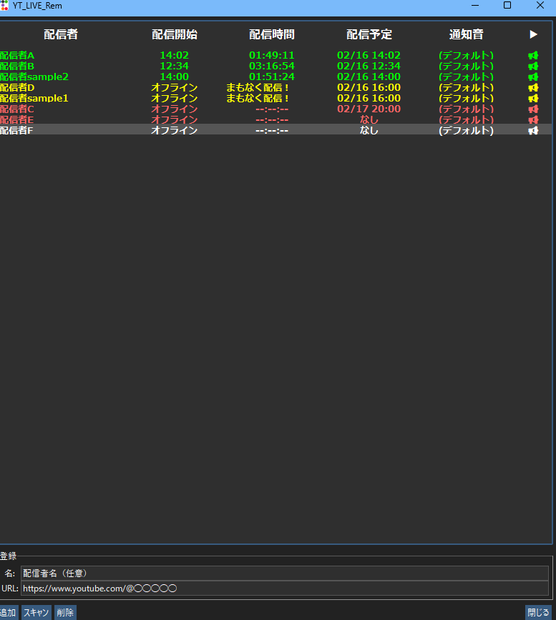
Task: Click the スキャン button
Action: [36, 612]
